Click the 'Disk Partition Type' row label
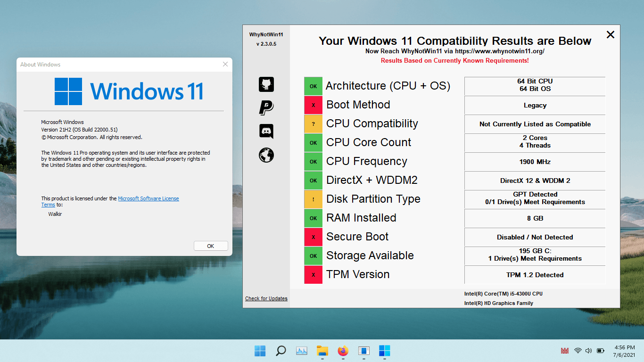Viewport: 644px width, 362px height. click(x=373, y=199)
